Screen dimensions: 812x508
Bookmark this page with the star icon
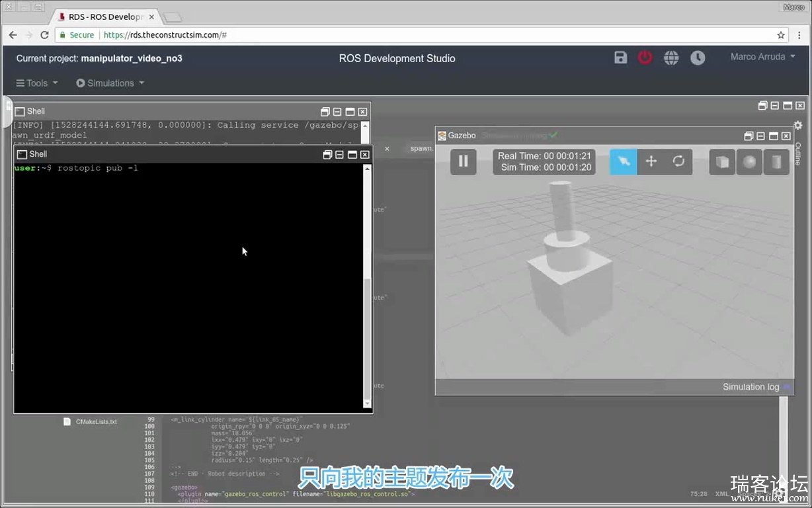(781, 35)
